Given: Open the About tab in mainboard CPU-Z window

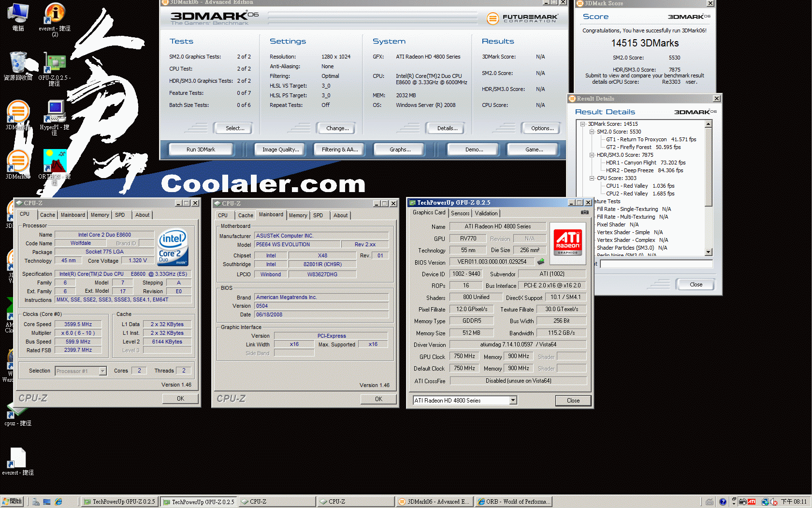Looking at the screenshot, I should pos(340,215).
